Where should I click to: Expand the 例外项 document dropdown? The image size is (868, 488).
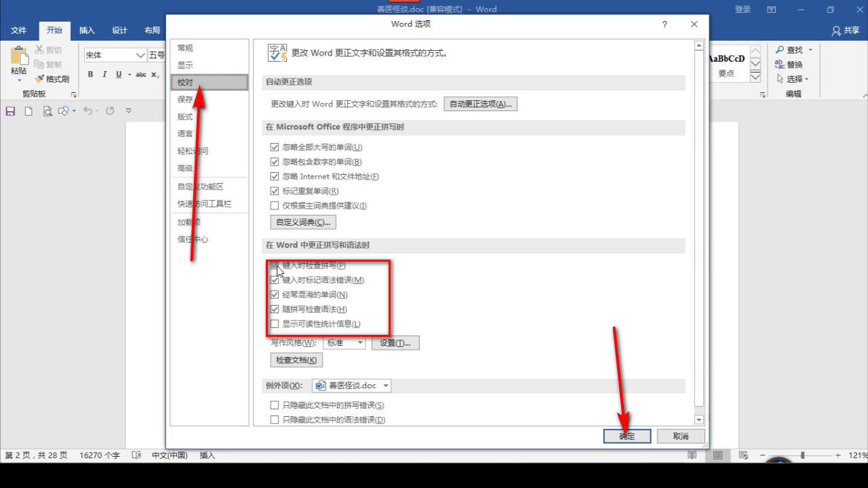point(387,385)
